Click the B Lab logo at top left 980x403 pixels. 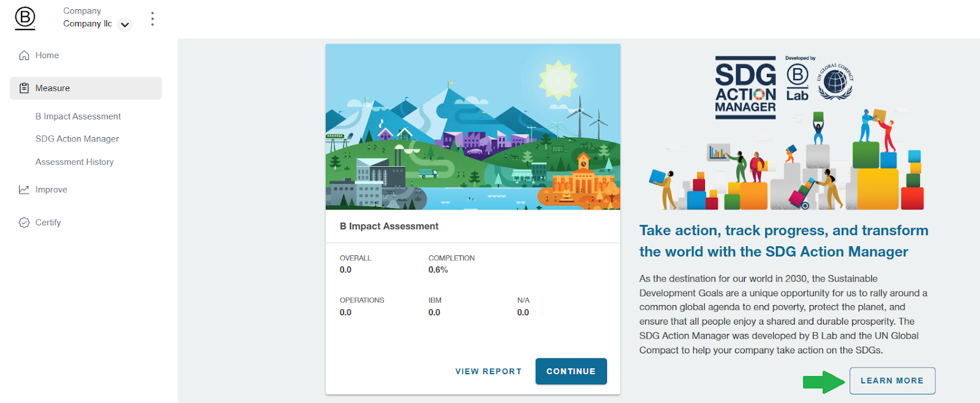coord(25,18)
